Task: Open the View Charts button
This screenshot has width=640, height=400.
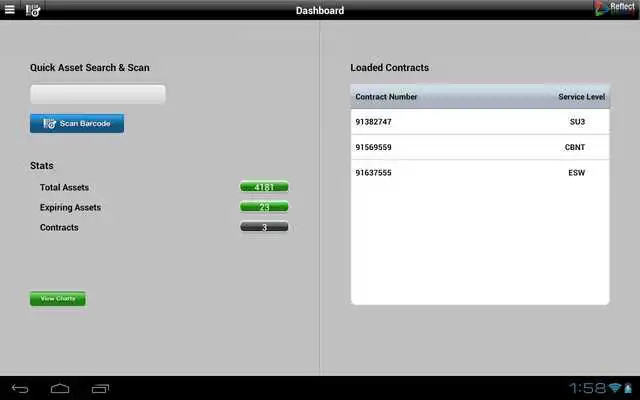Action: (x=58, y=299)
